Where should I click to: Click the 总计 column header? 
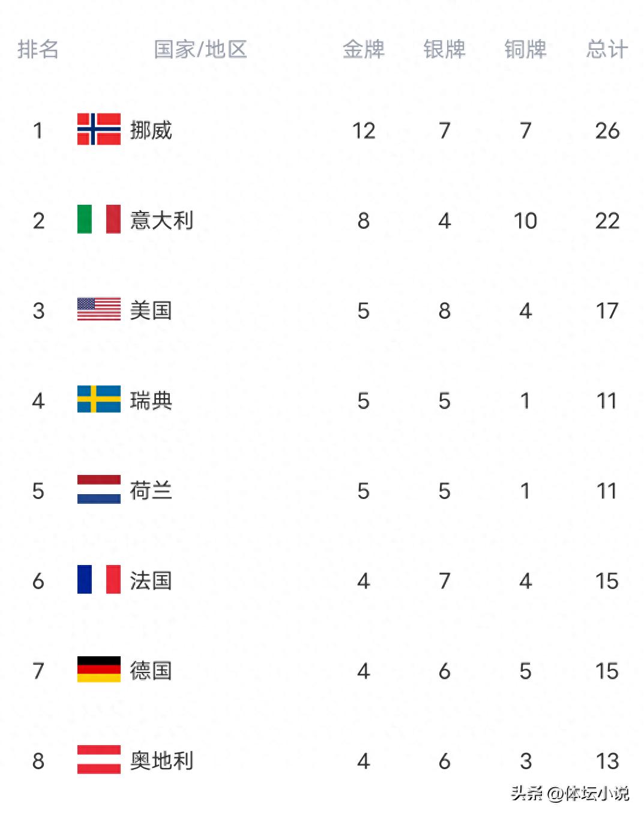pos(607,49)
